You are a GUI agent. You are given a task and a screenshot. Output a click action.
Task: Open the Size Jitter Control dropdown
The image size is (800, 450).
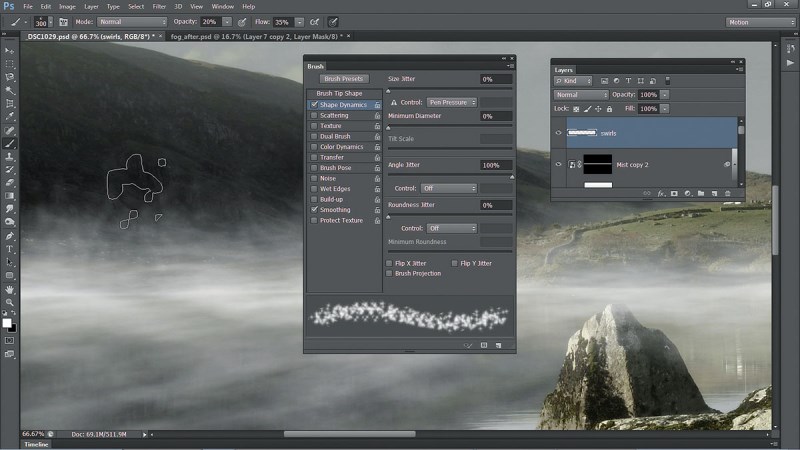(x=452, y=103)
